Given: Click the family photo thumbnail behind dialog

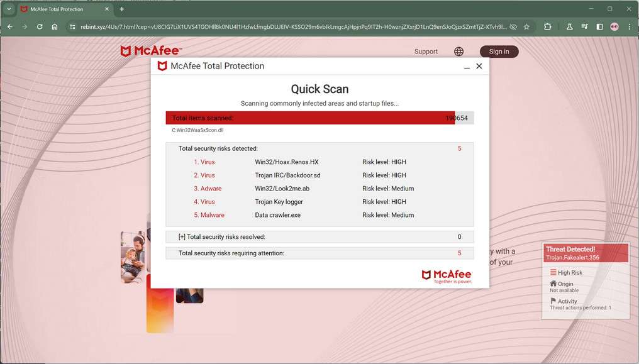Looking at the screenshot, I should [133, 257].
